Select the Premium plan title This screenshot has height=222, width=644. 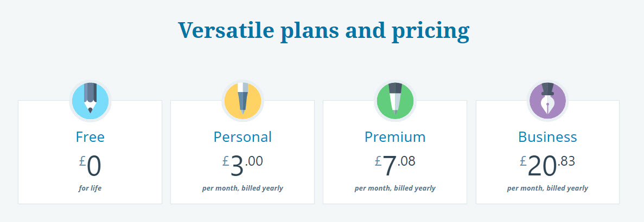[395, 137]
